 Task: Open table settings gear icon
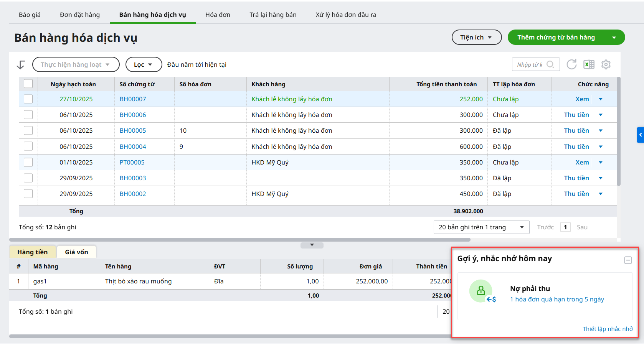coord(606,64)
